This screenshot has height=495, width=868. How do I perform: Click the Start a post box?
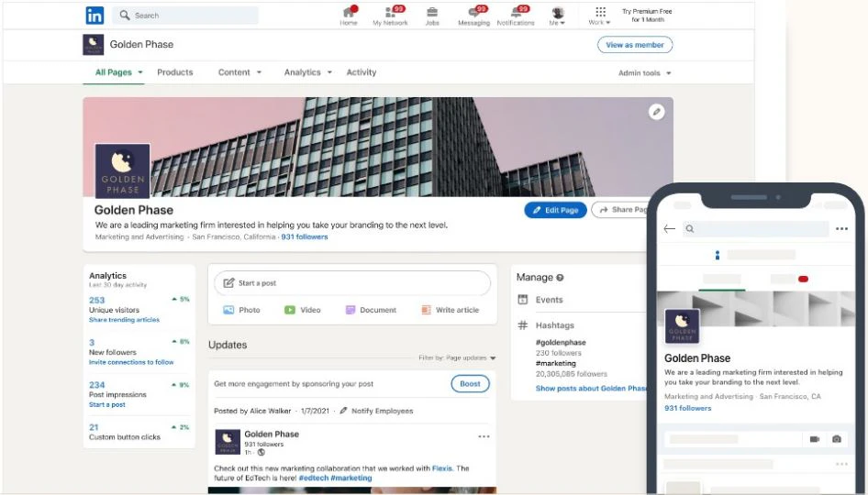coord(352,283)
